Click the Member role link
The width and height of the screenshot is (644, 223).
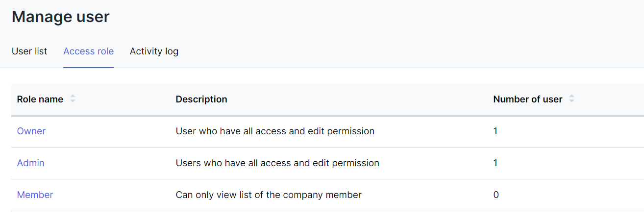(x=35, y=195)
